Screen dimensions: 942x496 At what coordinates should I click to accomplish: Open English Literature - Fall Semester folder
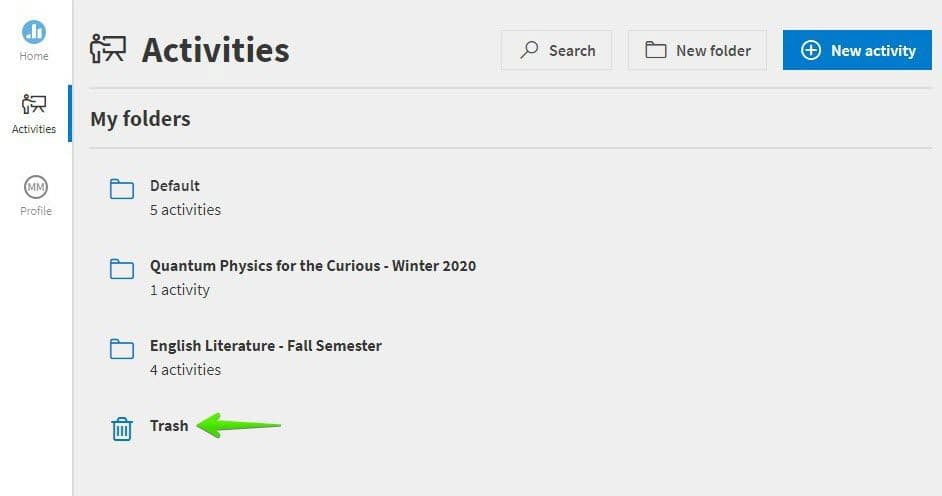[266, 346]
